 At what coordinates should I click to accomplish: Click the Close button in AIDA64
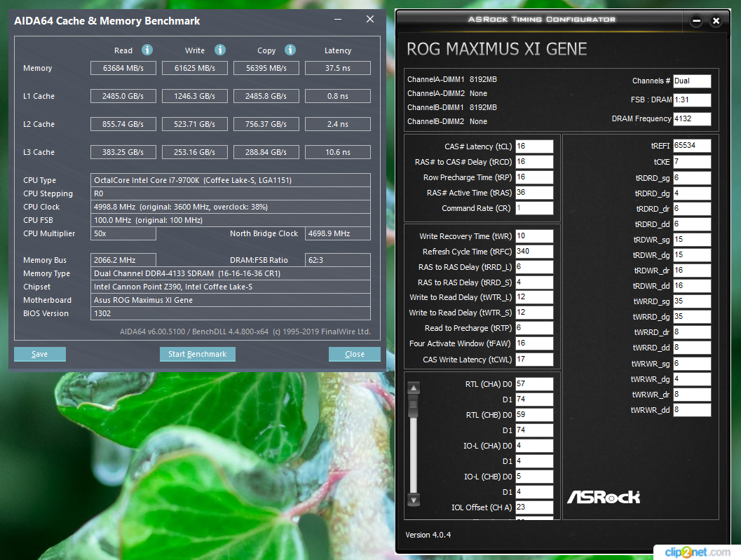click(355, 354)
